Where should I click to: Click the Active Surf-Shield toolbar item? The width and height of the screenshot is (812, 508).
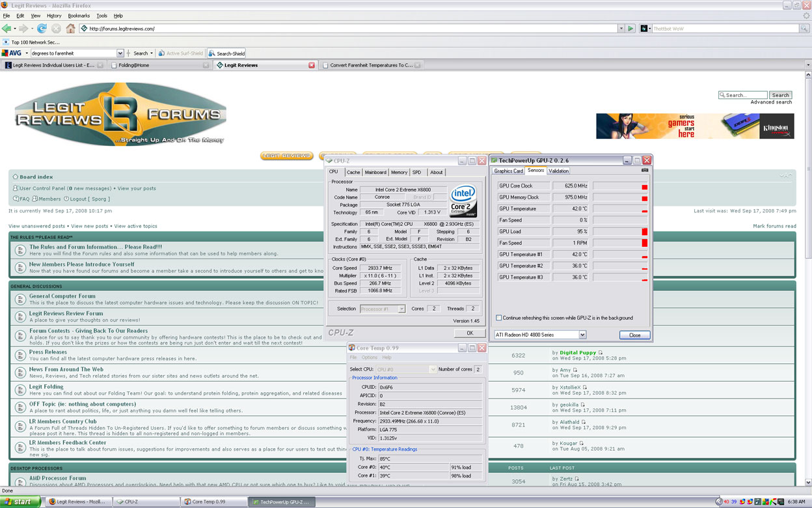181,53
